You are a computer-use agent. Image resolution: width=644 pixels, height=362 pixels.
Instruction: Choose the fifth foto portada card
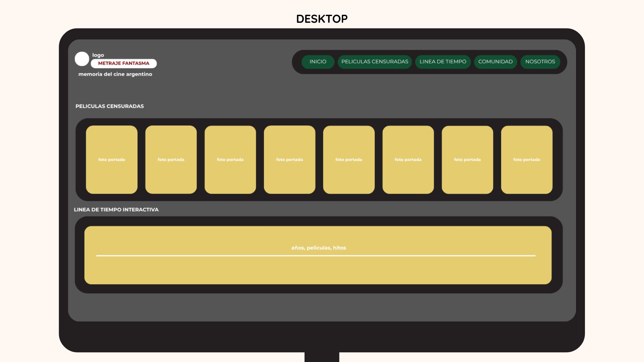click(x=349, y=160)
